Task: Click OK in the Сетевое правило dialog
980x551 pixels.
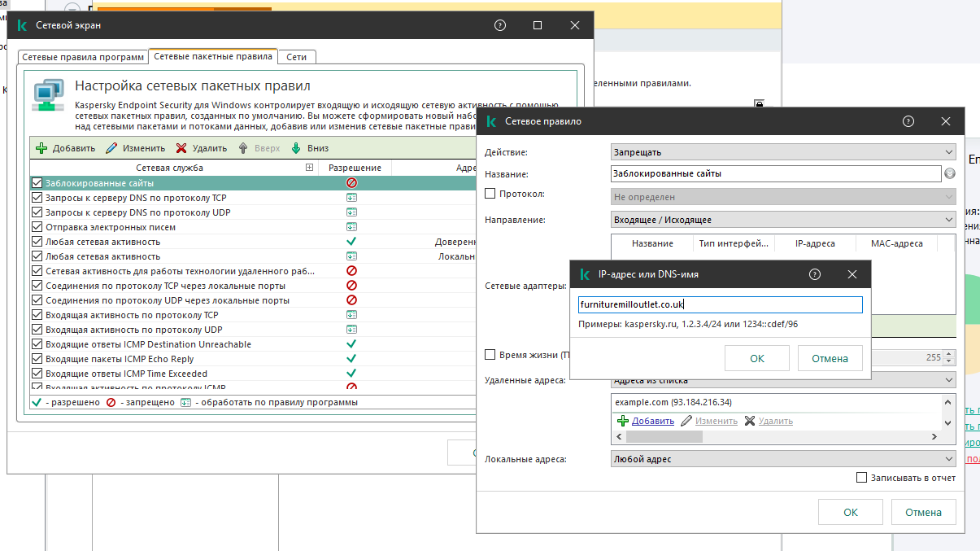Action: [x=851, y=512]
